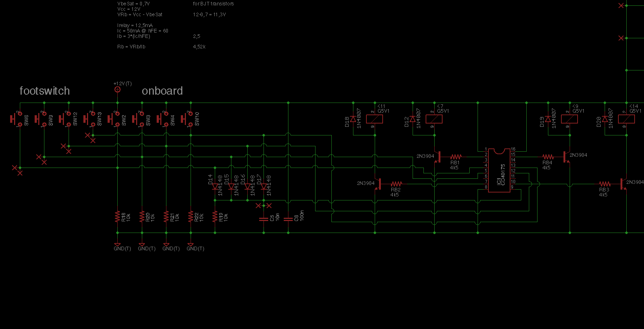Viewport: 644px width, 329px height.
Task: Pick the D18 1N4007 flyback diode
Action: (353, 119)
